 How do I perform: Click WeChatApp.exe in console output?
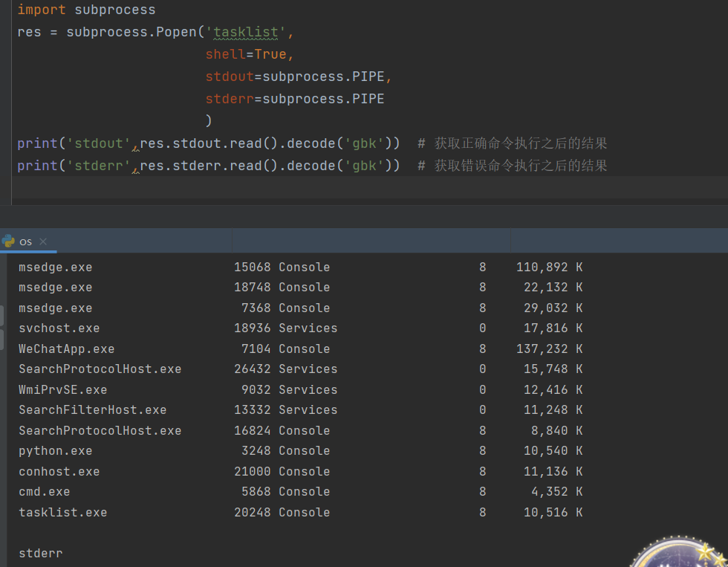click(x=66, y=349)
